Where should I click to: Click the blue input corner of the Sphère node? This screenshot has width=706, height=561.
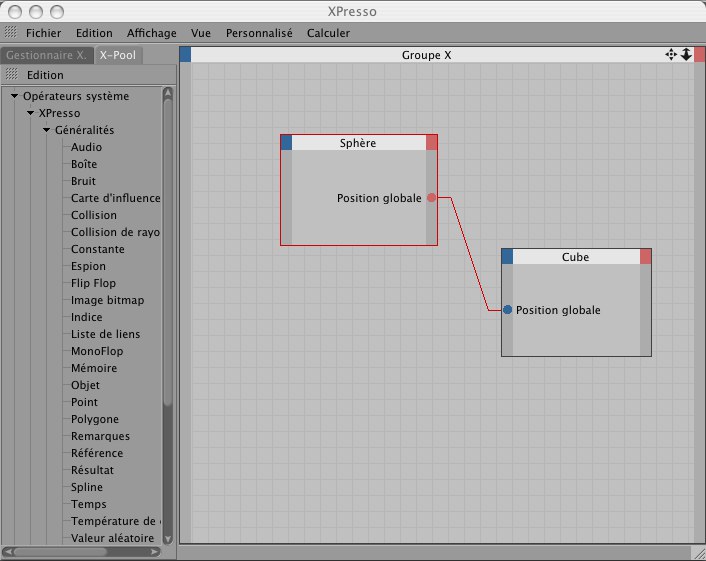tap(286, 143)
